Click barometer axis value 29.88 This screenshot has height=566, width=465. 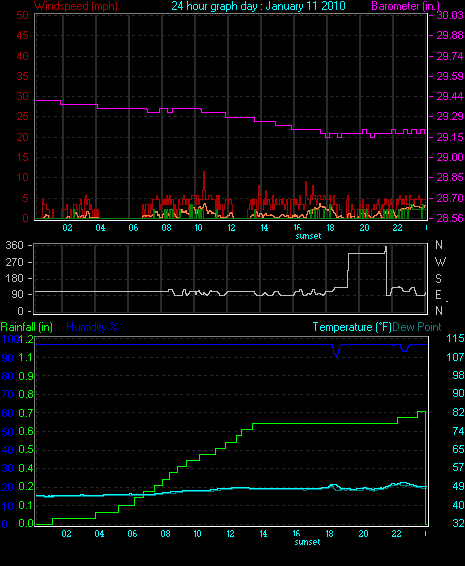point(450,35)
